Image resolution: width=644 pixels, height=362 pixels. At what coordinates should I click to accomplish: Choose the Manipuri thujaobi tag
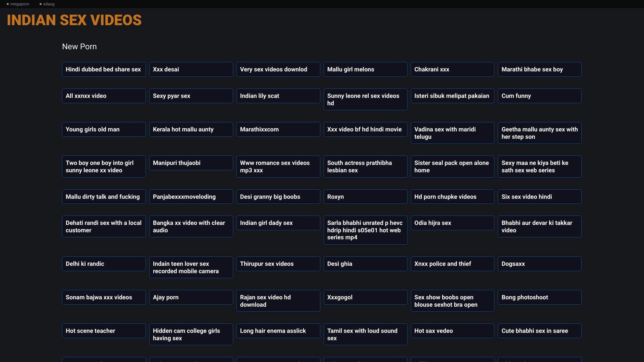191,163
